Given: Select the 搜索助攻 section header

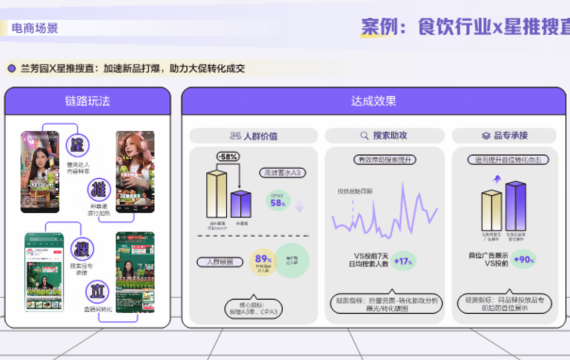Looking at the screenshot, I should [385, 136].
